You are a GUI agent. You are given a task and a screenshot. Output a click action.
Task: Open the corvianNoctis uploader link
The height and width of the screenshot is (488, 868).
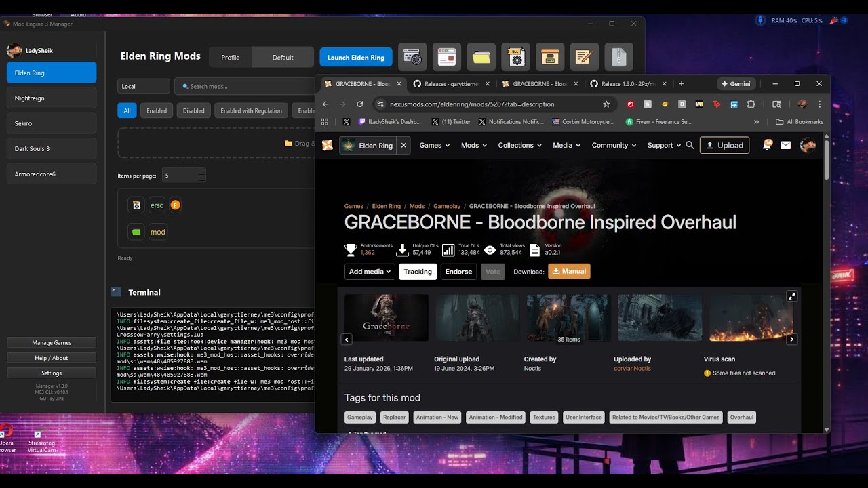(x=632, y=368)
